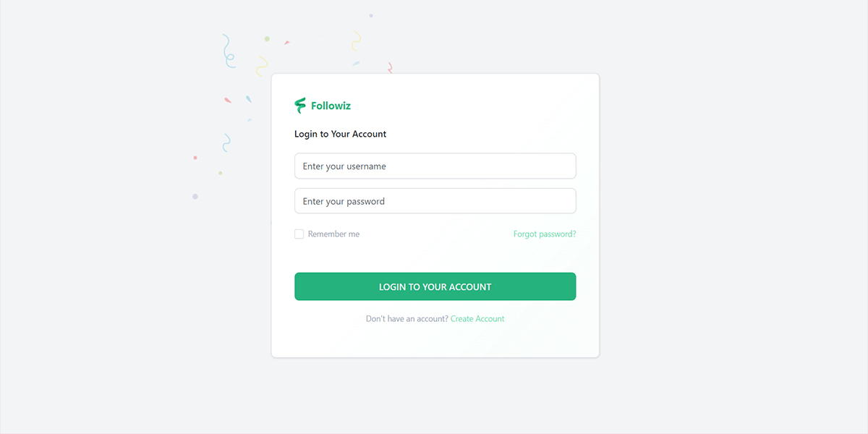
Task: Focus the Enter your password field
Action: pyautogui.click(x=435, y=201)
